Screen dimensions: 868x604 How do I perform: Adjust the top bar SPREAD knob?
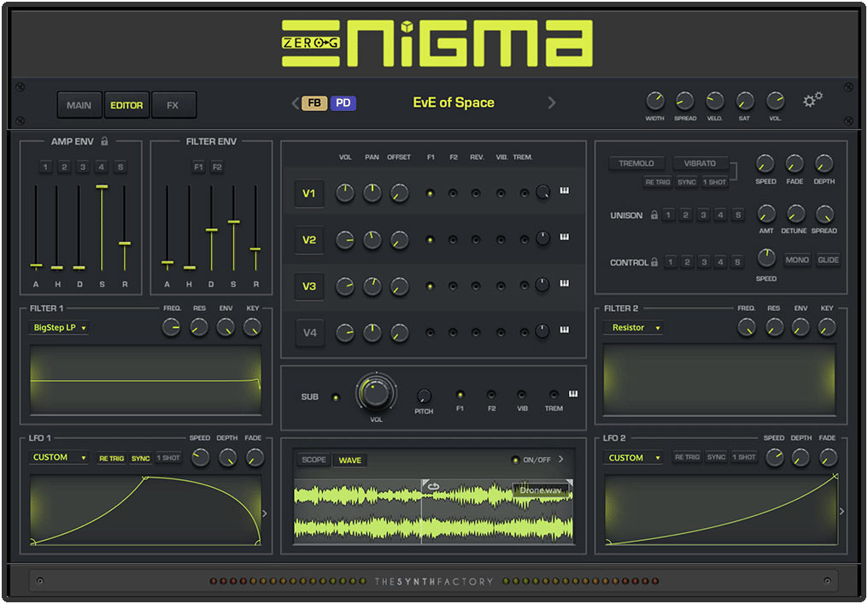[685, 102]
